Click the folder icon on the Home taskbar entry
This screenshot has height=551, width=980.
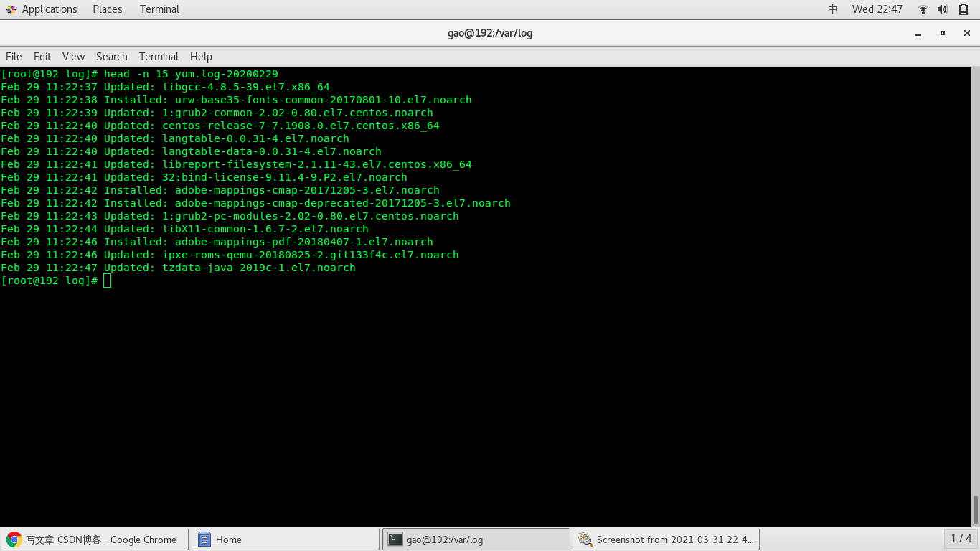coord(204,539)
